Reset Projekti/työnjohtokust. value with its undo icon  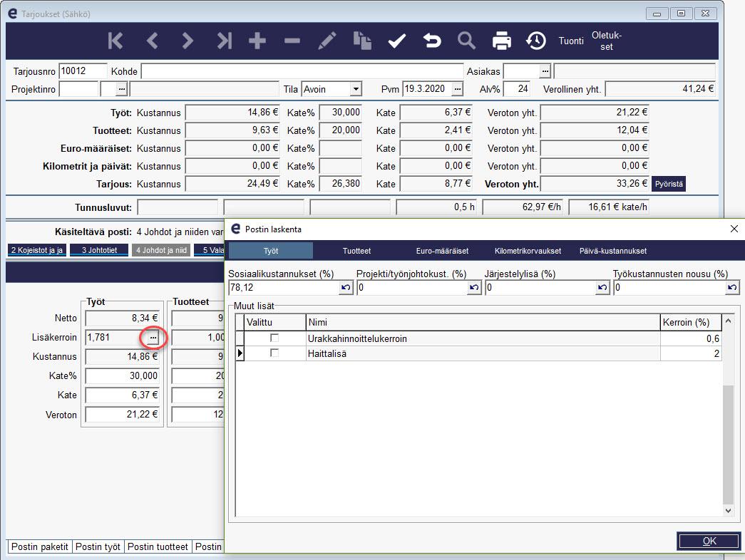pyautogui.click(x=474, y=287)
